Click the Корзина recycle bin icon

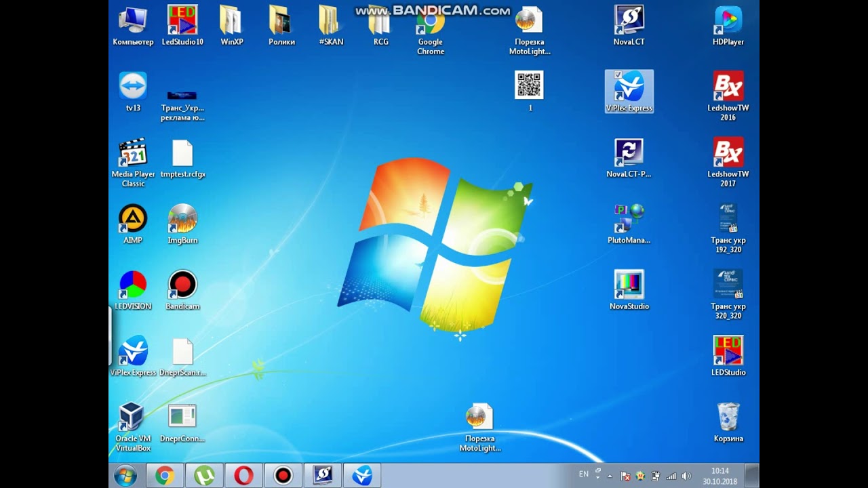pyautogui.click(x=728, y=422)
